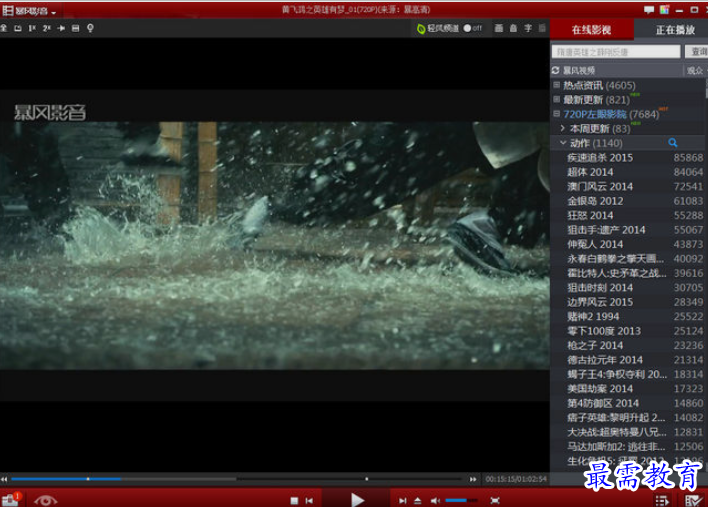Select 零下100度 2013 movie

coord(604,331)
